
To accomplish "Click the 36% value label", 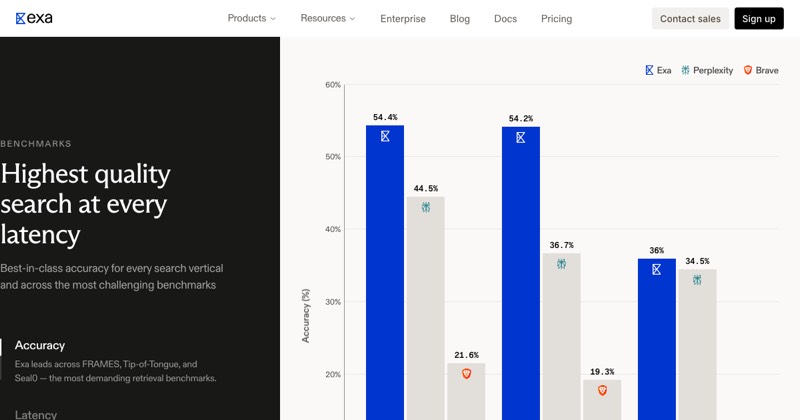I will pos(657,251).
